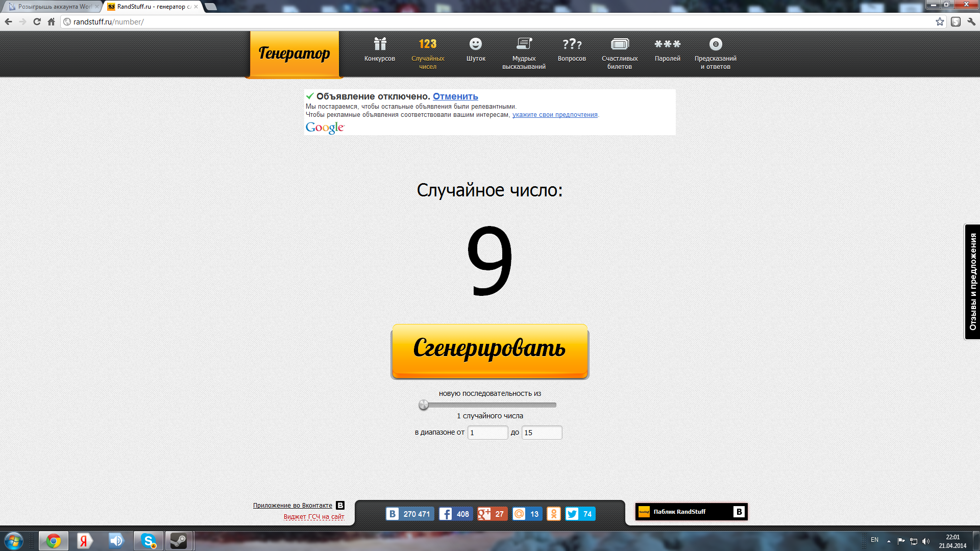Click the browser Forward arrow
This screenshot has width=980, height=551.
tap(22, 22)
